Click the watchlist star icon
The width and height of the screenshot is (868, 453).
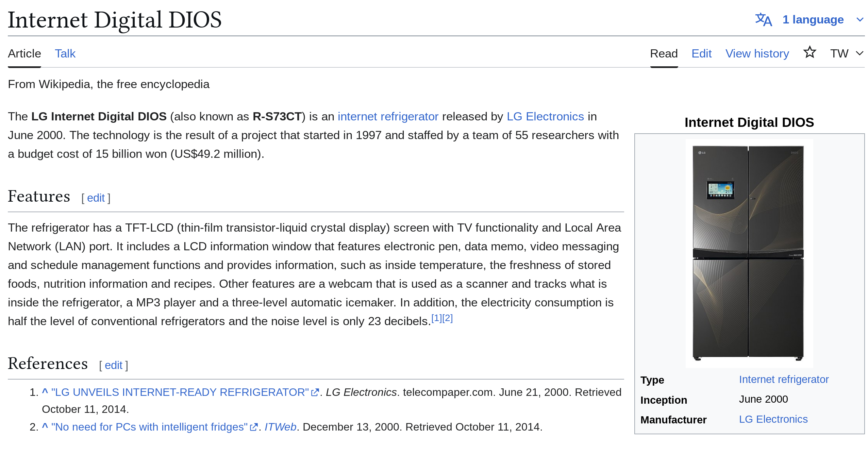pyautogui.click(x=809, y=53)
